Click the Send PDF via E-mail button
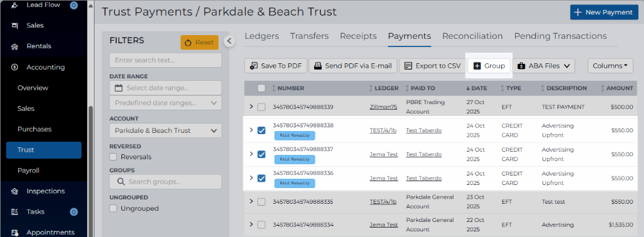 (x=353, y=66)
